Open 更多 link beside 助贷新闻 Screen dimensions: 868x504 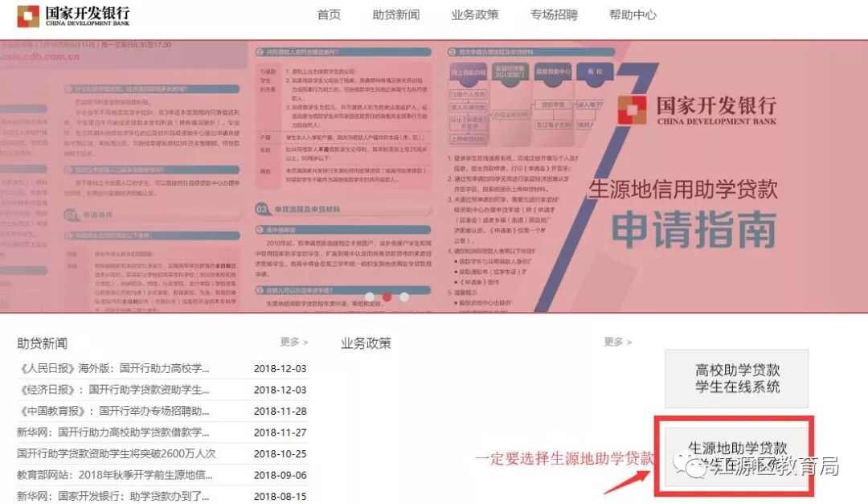pos(294,342)
